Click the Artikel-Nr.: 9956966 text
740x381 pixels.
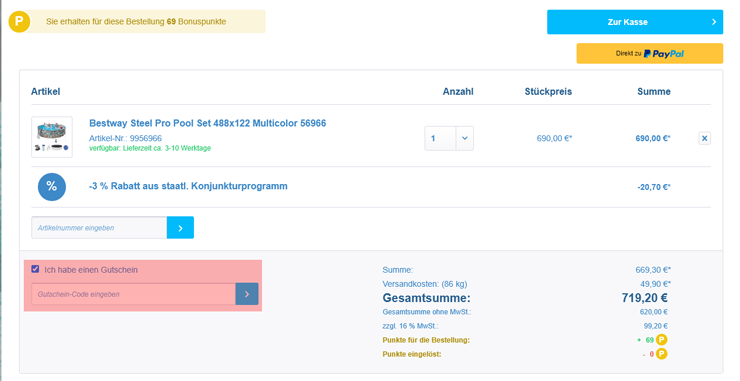(126, 138)
